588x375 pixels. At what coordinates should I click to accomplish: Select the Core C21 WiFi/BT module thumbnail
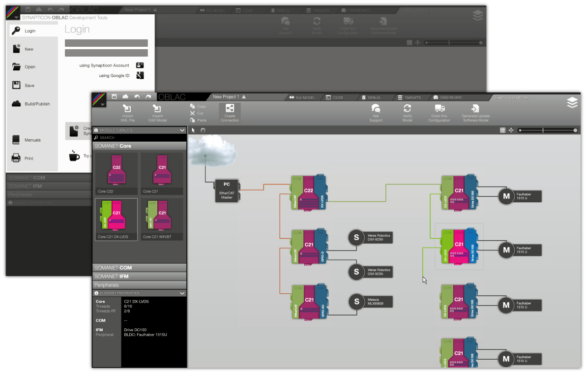[162, 219]
